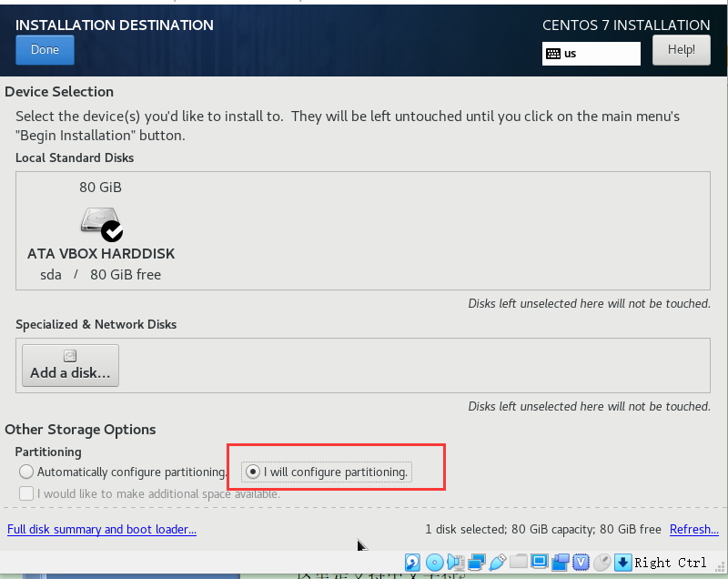
Task: Click the us keyboard layout indicator
Action: pos(591,54)
